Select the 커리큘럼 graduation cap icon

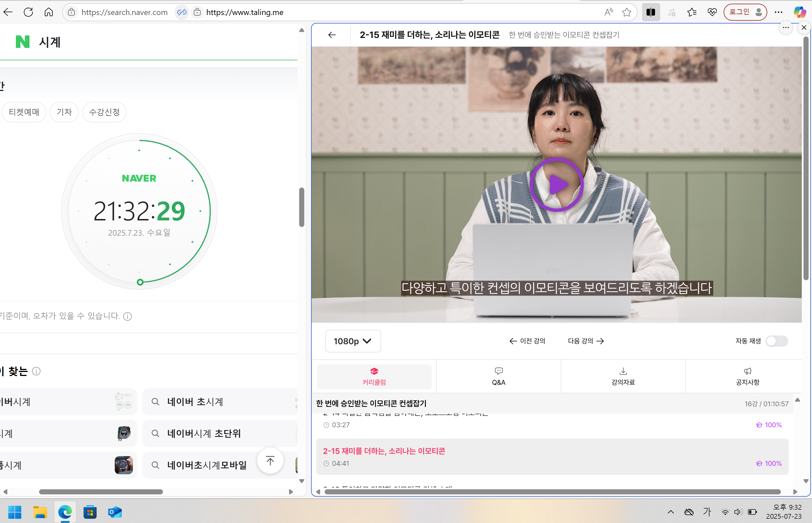[374, 371]
